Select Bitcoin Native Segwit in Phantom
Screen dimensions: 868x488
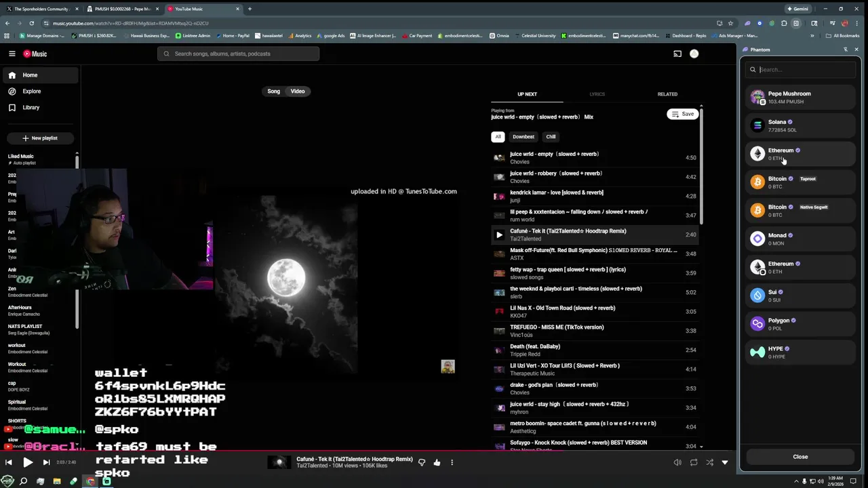pos(800,211)
